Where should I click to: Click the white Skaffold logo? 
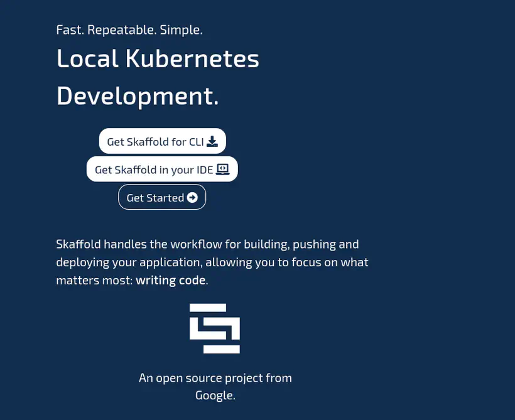(x=215, y=328)
